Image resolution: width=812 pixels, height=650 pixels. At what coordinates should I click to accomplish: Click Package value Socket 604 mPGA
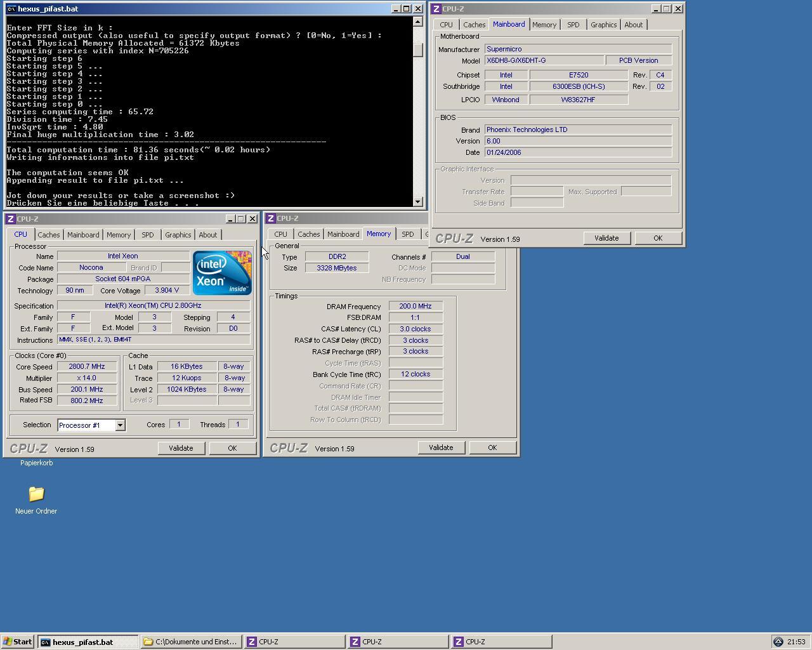point(123,279)
